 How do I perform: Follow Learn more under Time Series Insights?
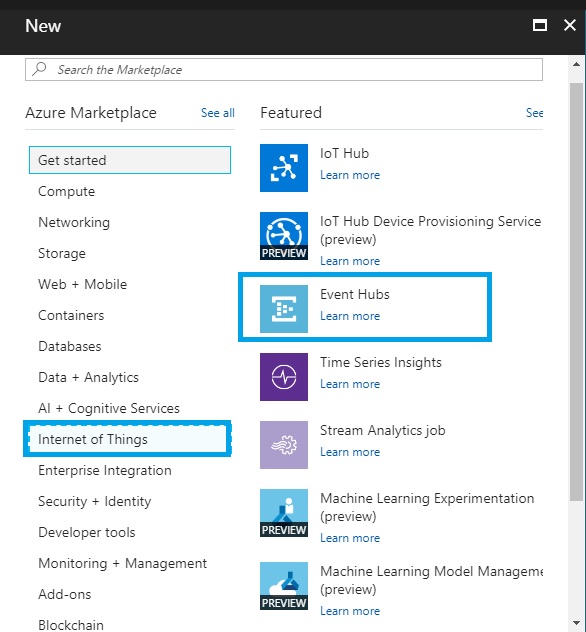(x=350, y=384)
